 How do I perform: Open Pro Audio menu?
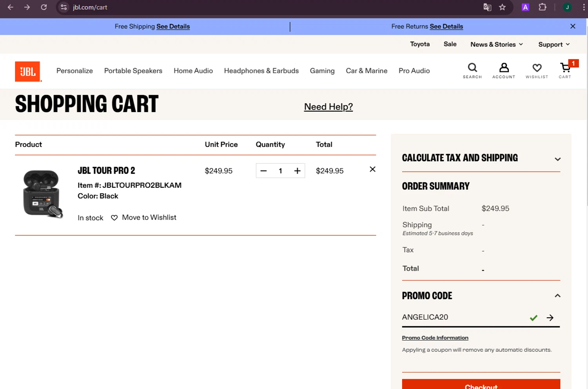[x=414, y=71]
